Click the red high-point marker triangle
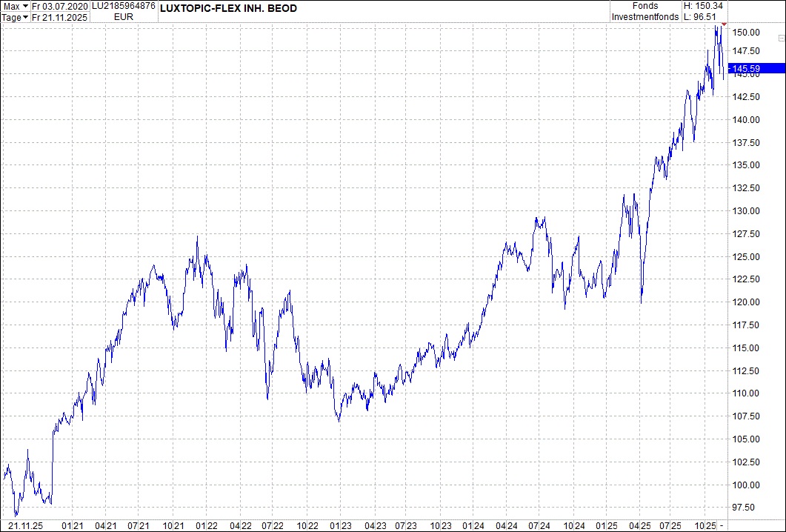The height and width of the screenshot is (532, 786). point(724,24)
